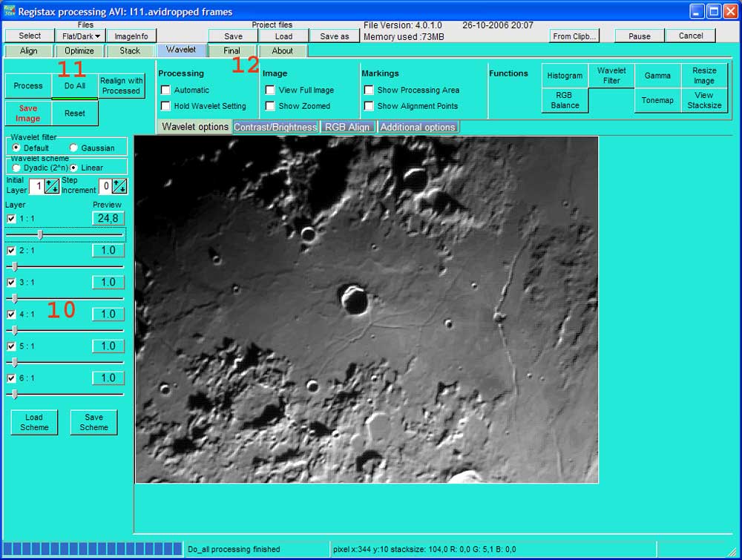This screenshot has width=742, height=560.
Task: Open the Wavelet tab
Action: [181, 50]
